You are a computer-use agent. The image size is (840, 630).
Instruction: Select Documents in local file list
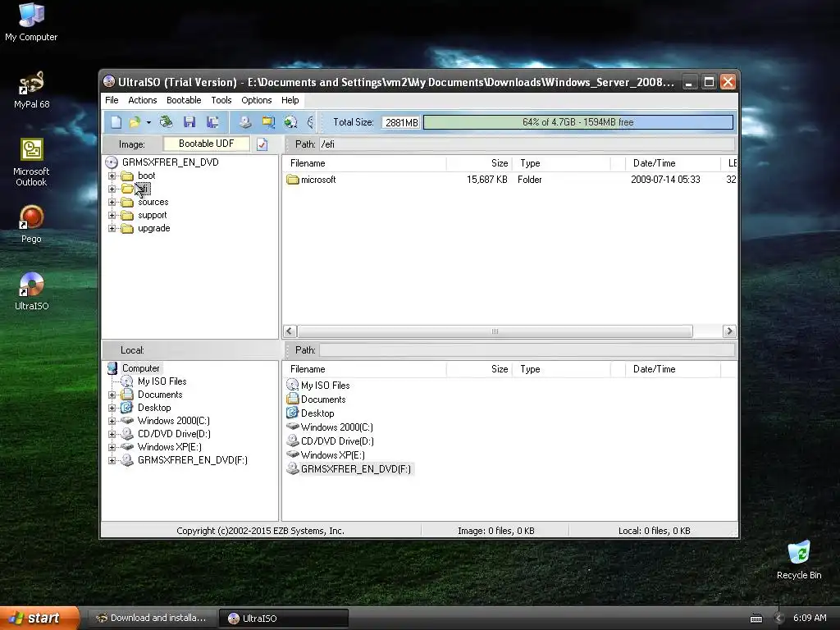coord(323,399)
